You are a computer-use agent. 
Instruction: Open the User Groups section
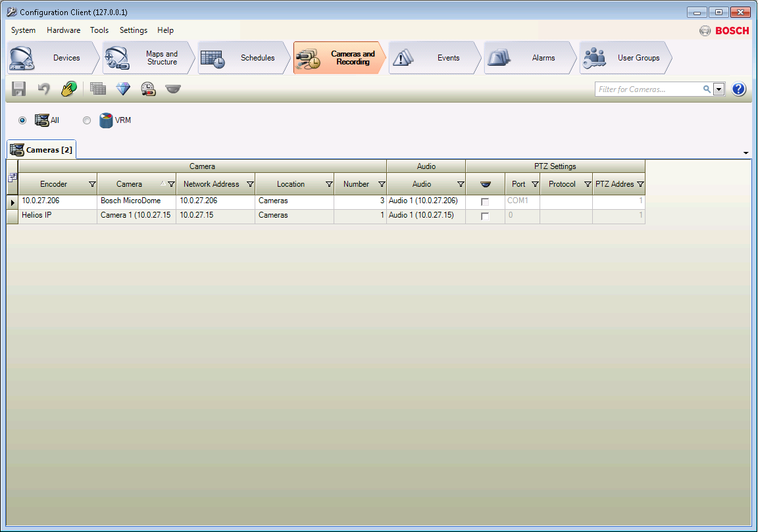[x=625, y=58]
